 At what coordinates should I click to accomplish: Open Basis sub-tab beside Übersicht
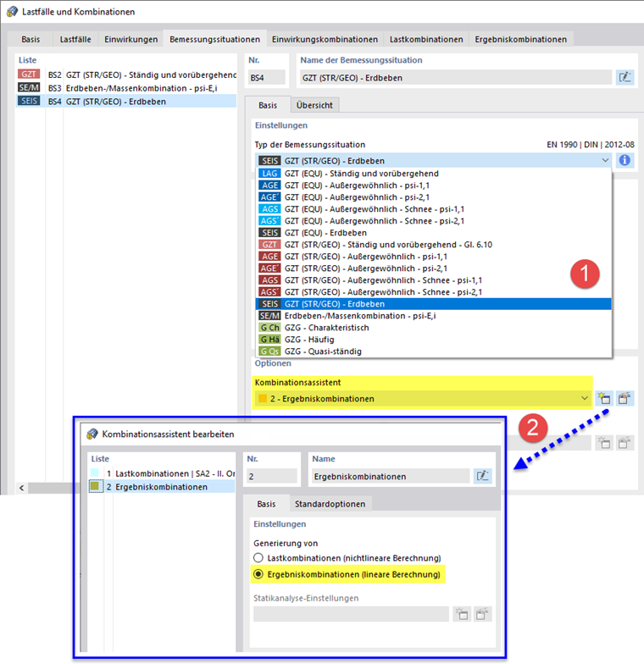coord(268,105)
